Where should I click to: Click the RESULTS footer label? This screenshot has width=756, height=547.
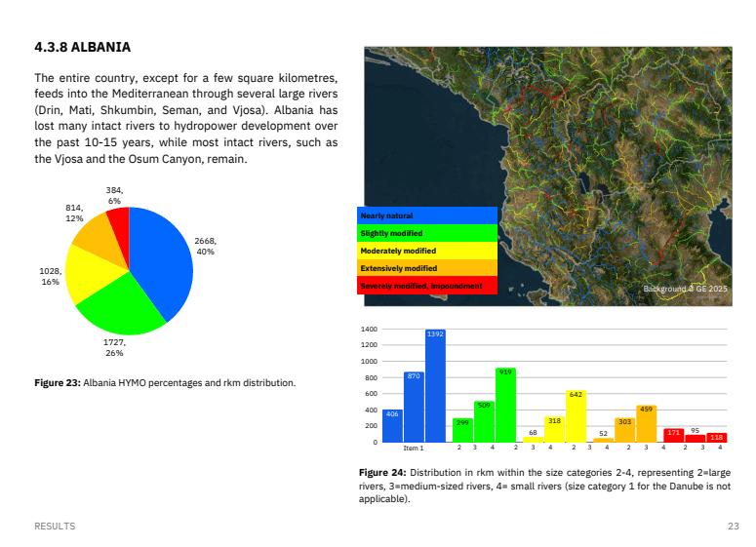click(55, 527)
